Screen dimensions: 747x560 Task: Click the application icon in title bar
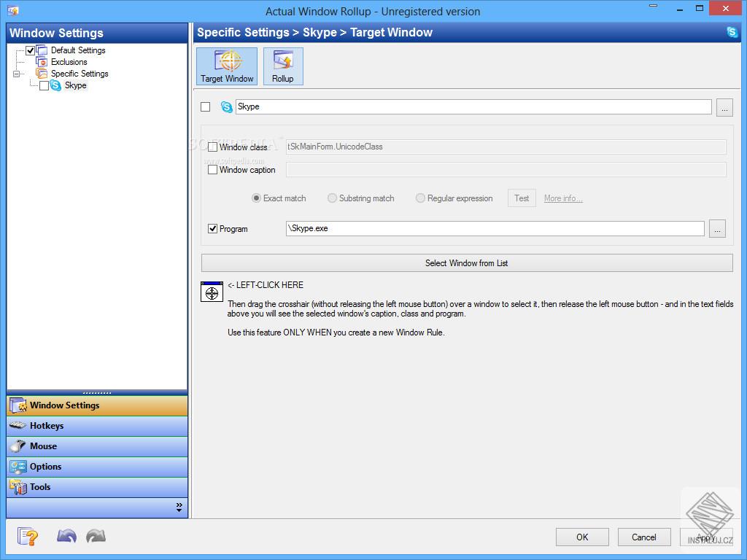point(13,10)
